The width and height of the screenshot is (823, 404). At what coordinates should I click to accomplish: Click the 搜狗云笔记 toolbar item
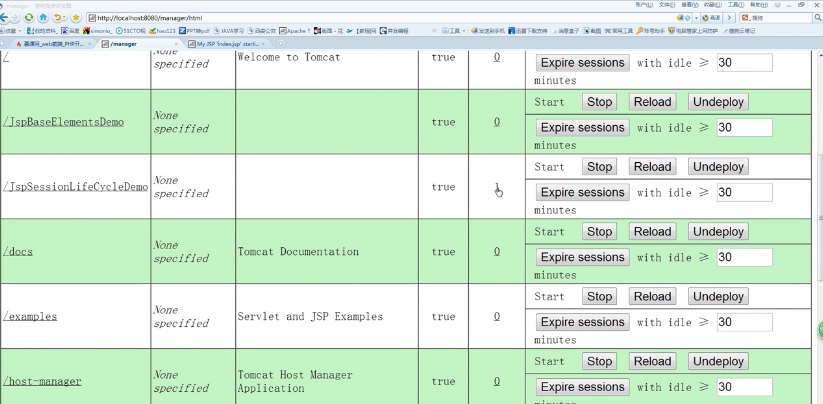[739, 31]
